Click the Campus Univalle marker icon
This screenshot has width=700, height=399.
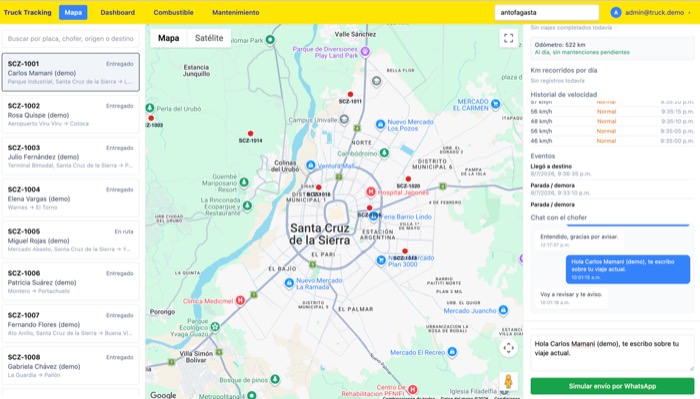tap(344, 120)
